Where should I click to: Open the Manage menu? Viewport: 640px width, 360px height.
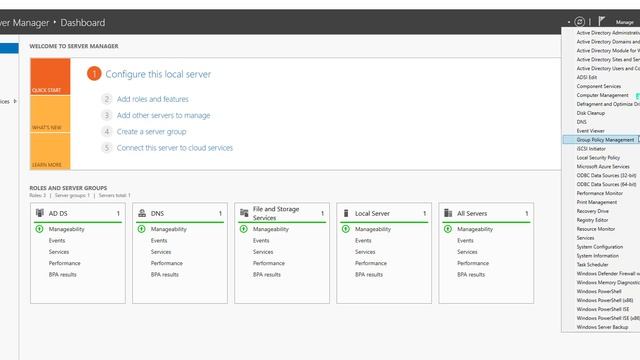tap(624, 22)
